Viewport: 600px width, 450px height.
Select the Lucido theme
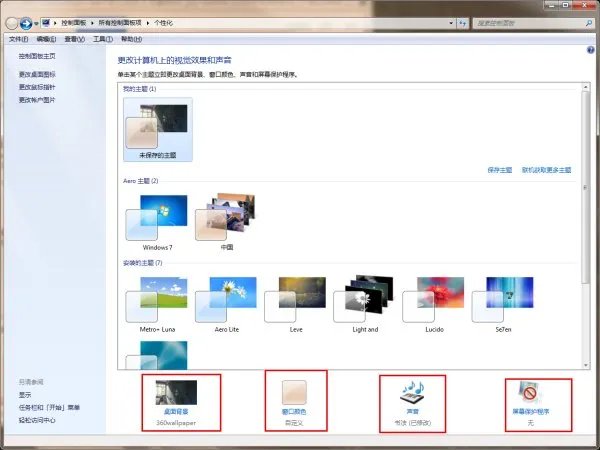pos(434,304)
